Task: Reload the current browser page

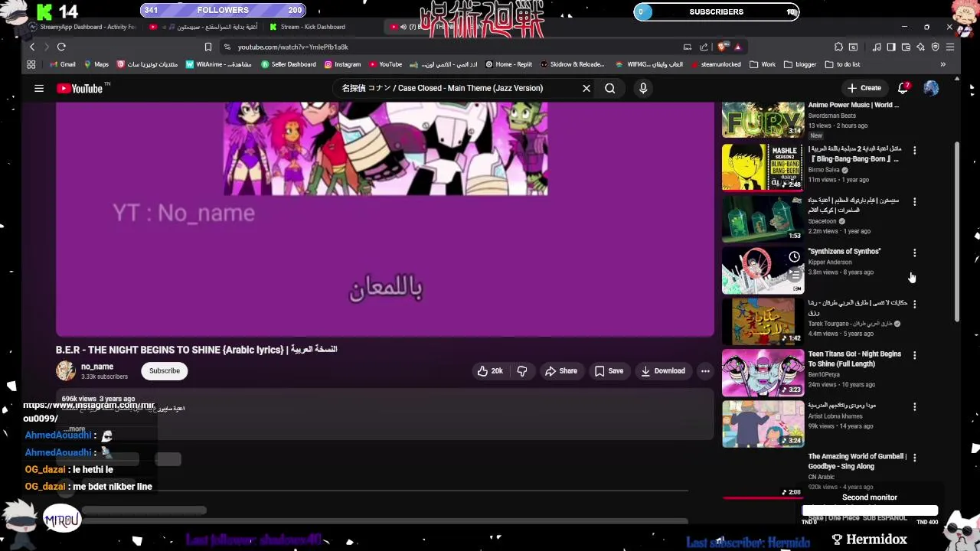Action: click(x=61, y=47)
